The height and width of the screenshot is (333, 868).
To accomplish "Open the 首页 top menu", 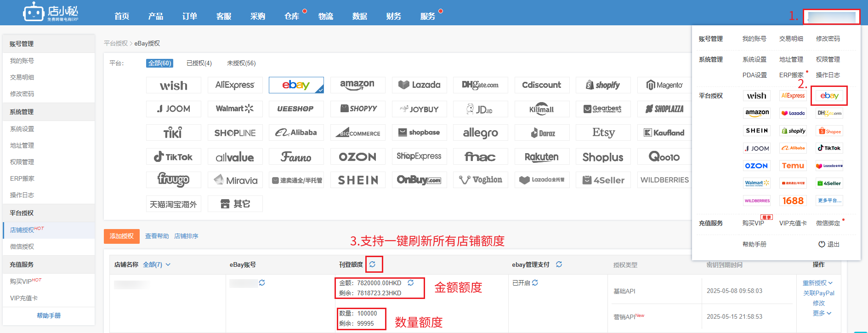I will [x=122, y=16].
